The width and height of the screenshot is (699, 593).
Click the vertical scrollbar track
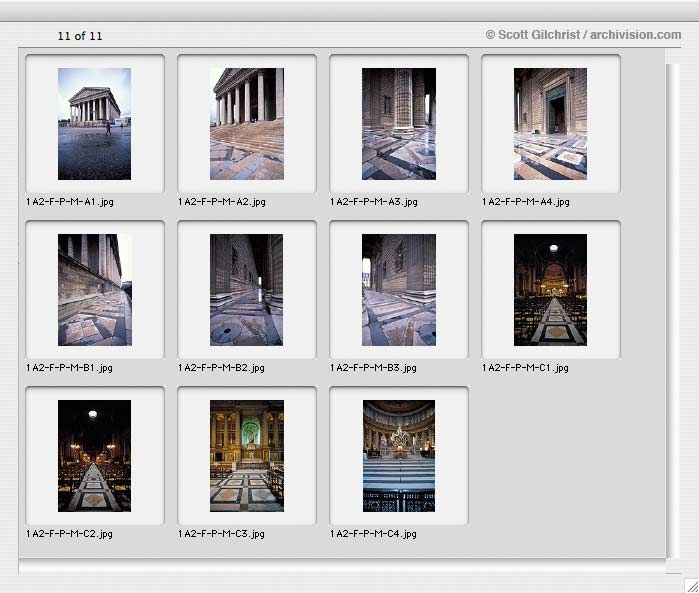point(673,311)
